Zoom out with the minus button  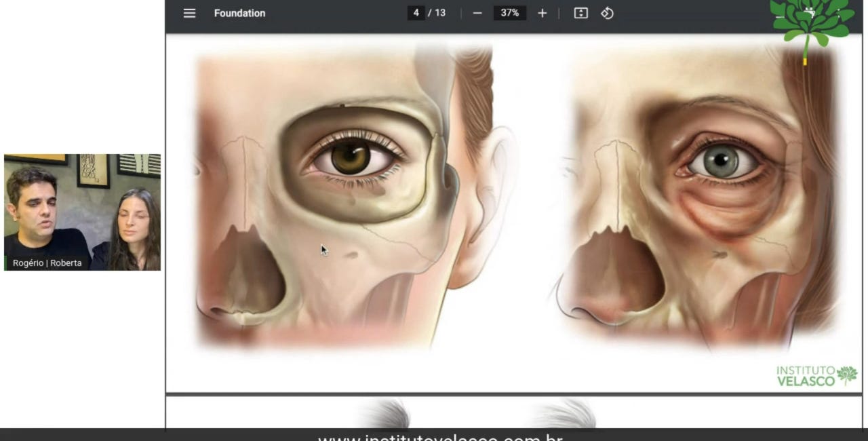pos(477,13)
